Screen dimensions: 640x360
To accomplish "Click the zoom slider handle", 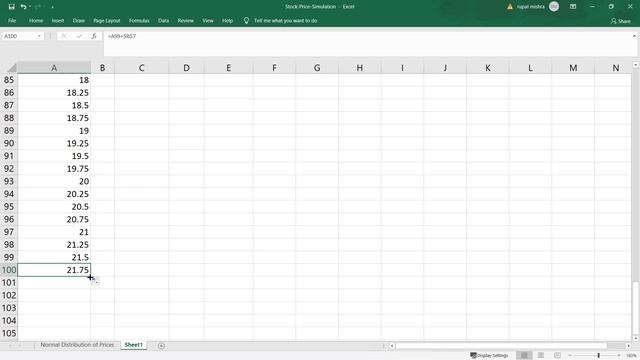I will [x=599, y=356].
